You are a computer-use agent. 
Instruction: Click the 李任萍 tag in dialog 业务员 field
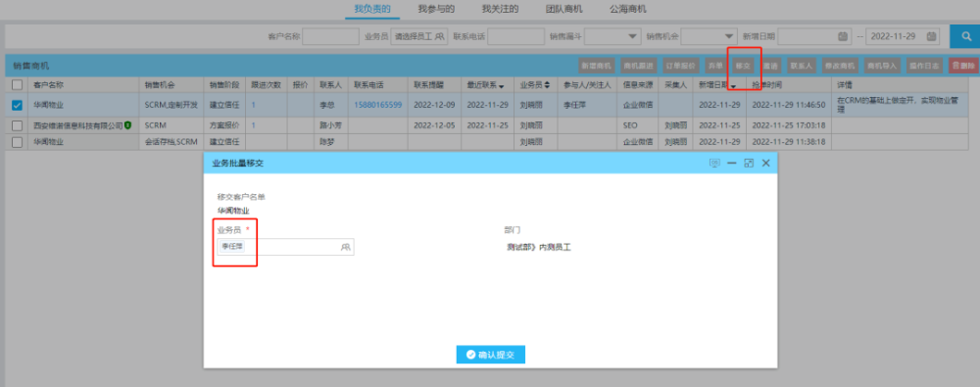[x=232, y=246]
